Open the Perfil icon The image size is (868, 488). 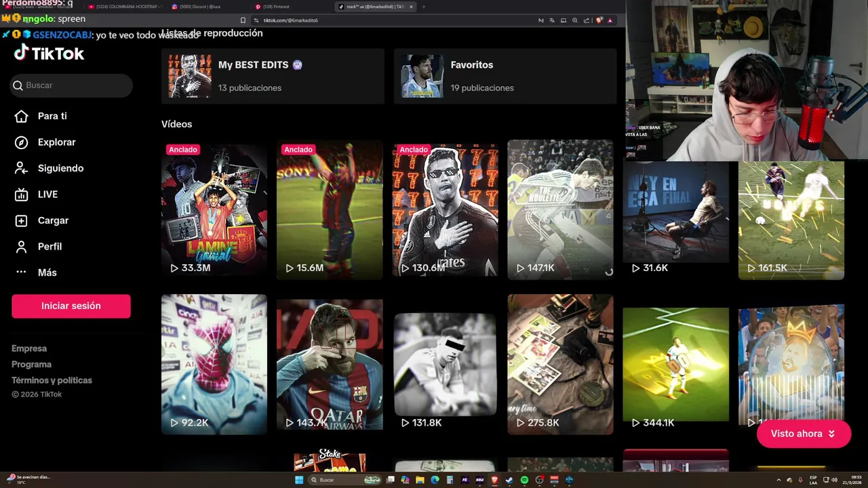click(21, 247)
